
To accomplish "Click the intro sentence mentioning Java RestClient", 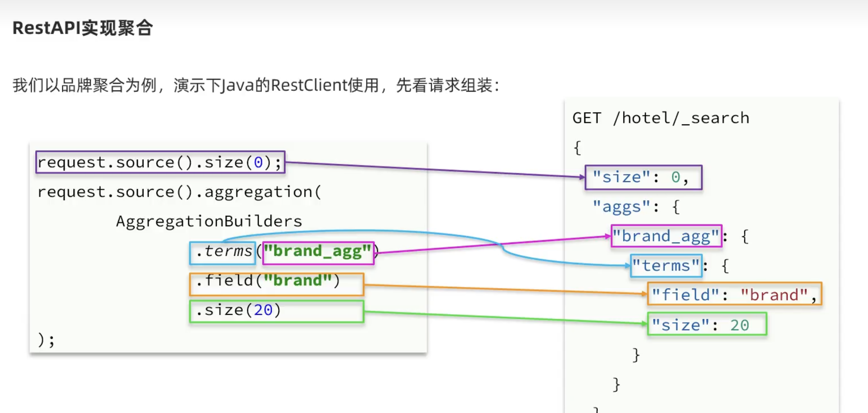I will click(x=256, y=86).
